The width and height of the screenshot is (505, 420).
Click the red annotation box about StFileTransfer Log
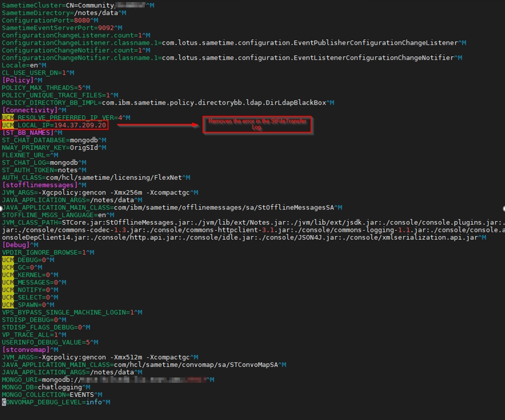(257, 124)
